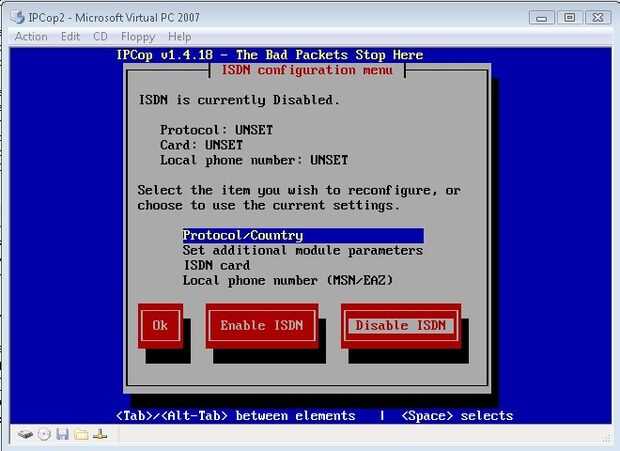Viewport: 620px width, 451px height.
Task: Click the shared folder status bar icon
Action: (x=81, y=434)
